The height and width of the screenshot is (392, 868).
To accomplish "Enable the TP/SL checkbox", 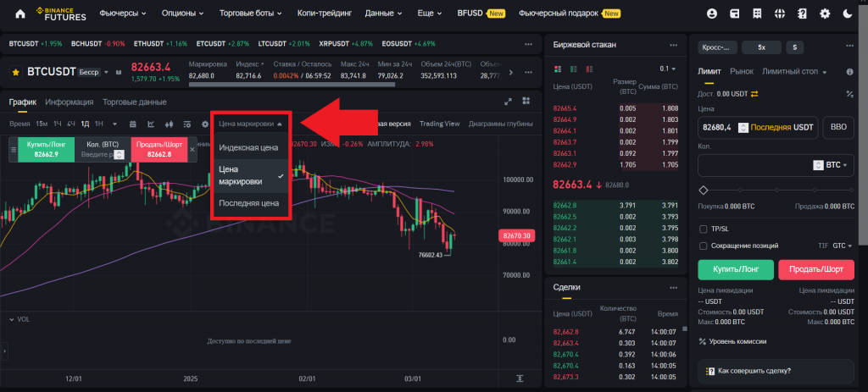I will (x=704, y=229).
